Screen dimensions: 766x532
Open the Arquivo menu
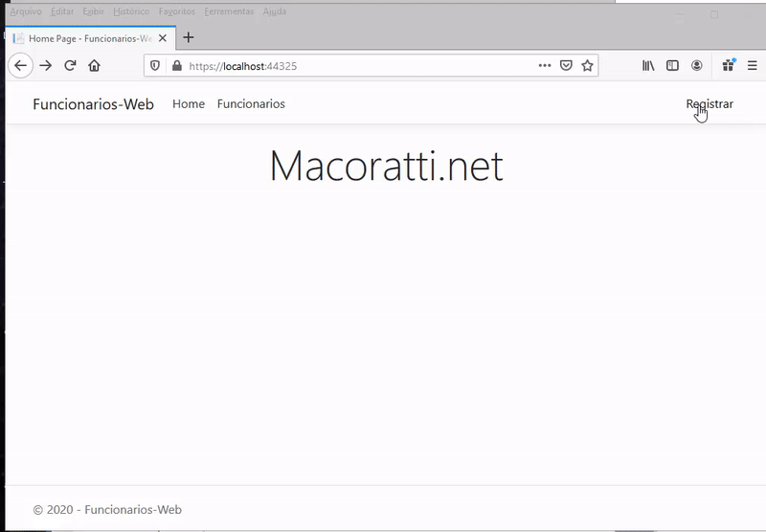tap(26, 11)
